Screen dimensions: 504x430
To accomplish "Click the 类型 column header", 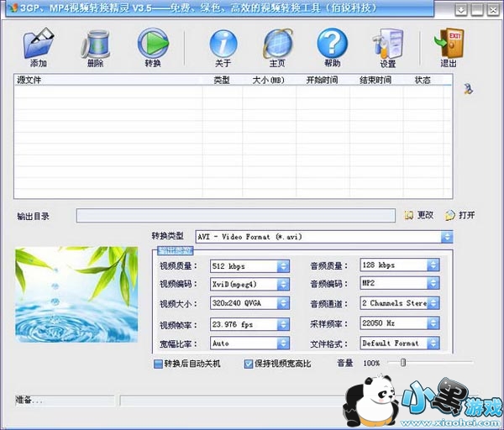I will tap(222, 80).
